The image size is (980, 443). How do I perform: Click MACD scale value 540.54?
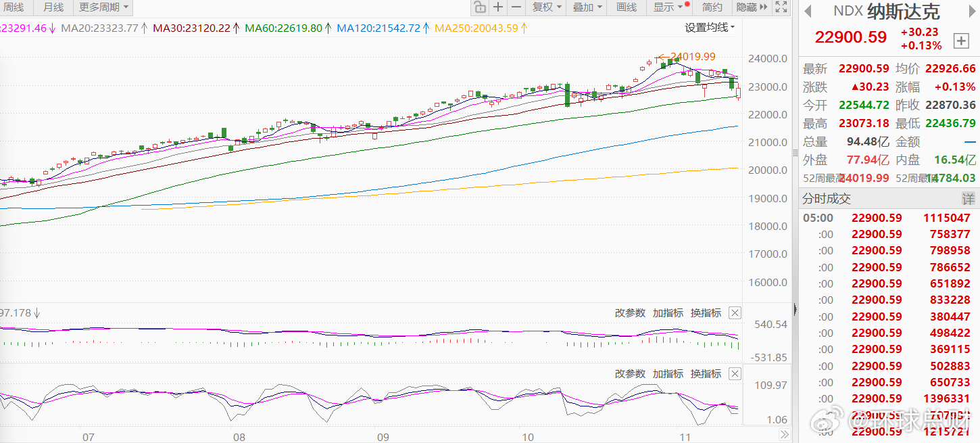click(x=772, y=325)
